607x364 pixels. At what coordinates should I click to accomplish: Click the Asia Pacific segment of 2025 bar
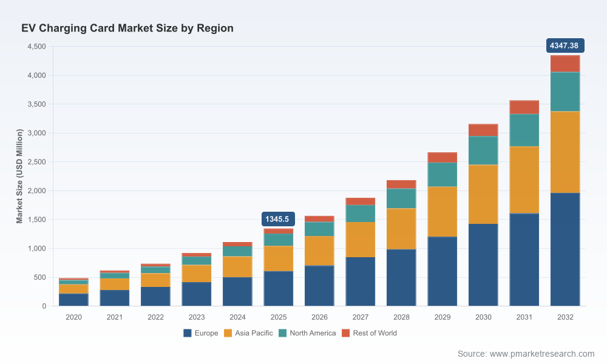(279, 259)
